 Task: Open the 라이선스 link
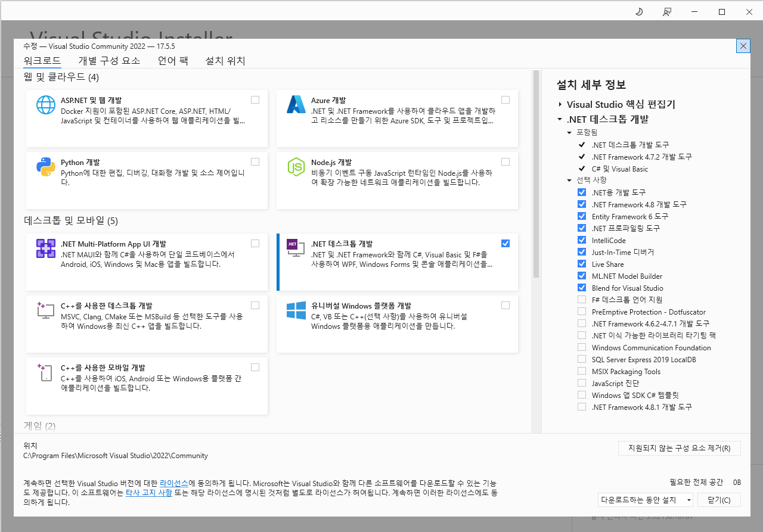(x=173, y=483)
